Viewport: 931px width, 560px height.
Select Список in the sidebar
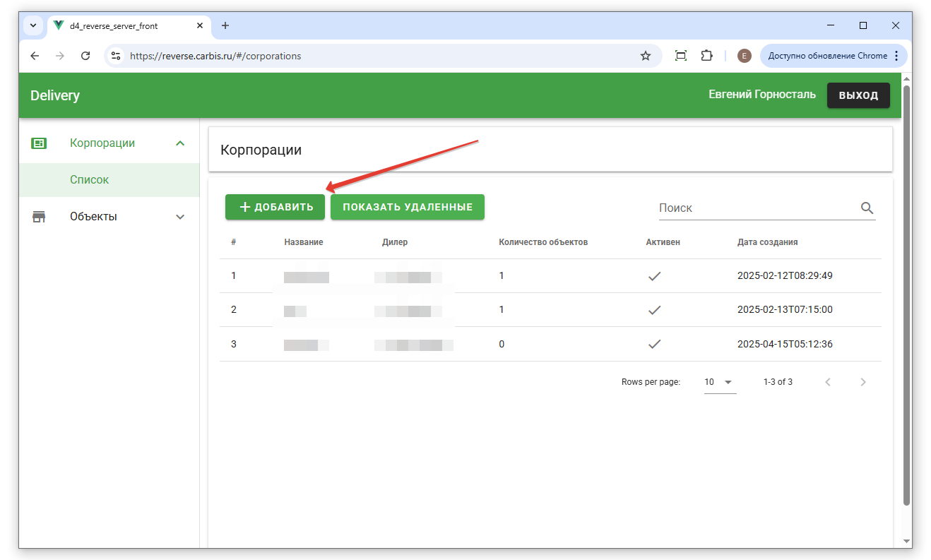[90, 180]
